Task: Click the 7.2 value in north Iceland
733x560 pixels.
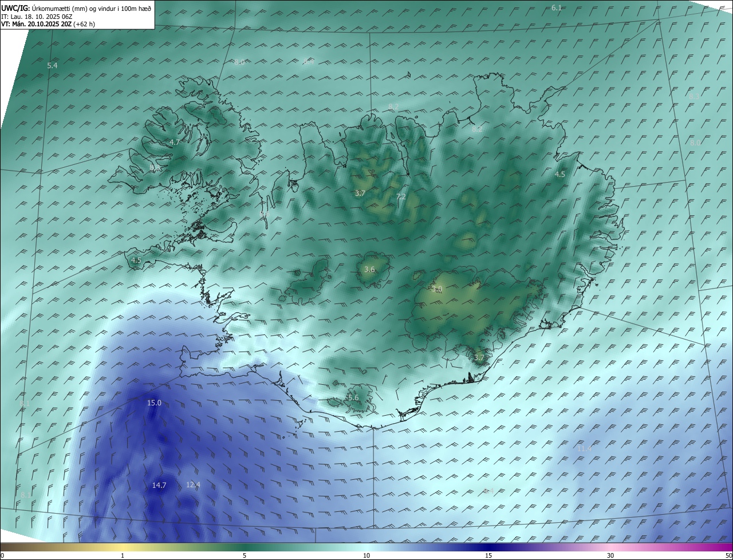Action: pyautogui.click(x=401, y=196)
